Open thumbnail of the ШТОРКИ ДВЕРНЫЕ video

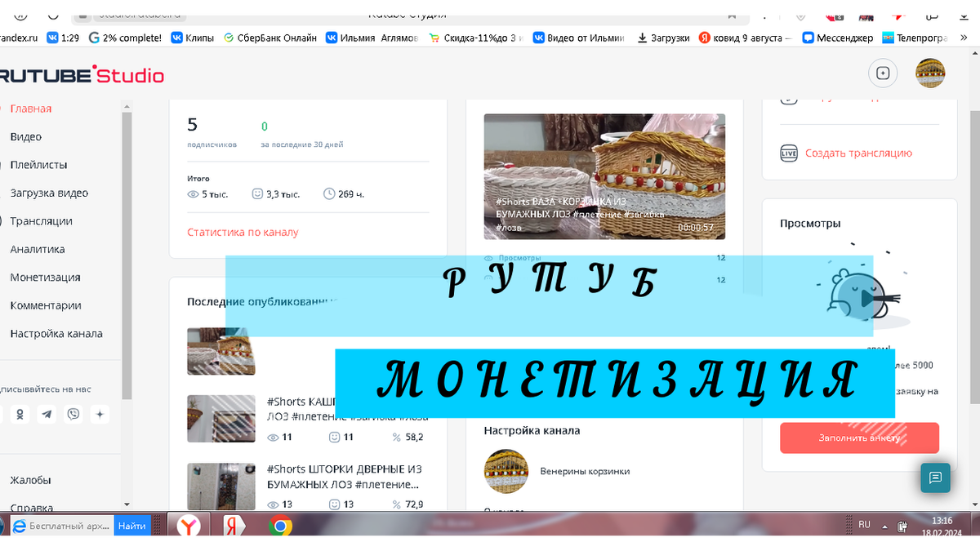coord(221,487)
